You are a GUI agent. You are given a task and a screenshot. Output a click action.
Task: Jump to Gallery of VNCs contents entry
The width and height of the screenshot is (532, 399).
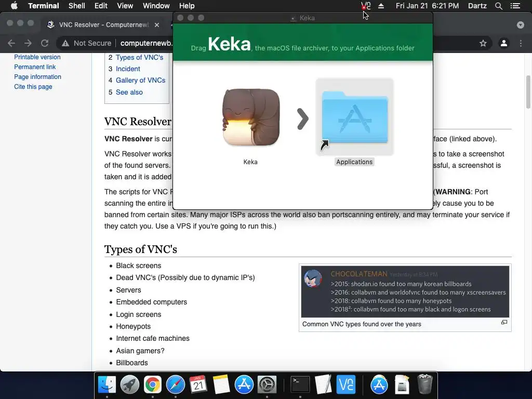click(140, 81)
